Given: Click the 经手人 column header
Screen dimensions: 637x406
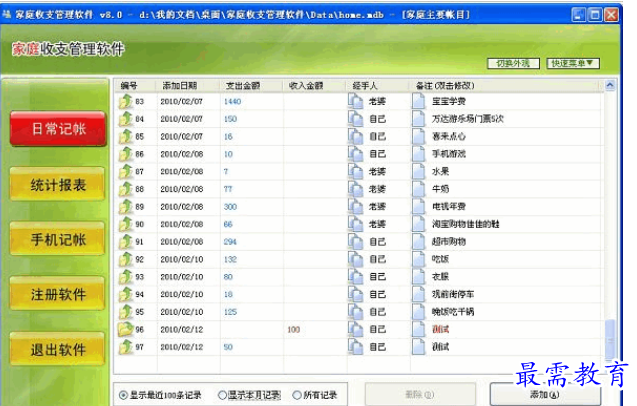Looking at the screenshot, I should tap(377, 85).
